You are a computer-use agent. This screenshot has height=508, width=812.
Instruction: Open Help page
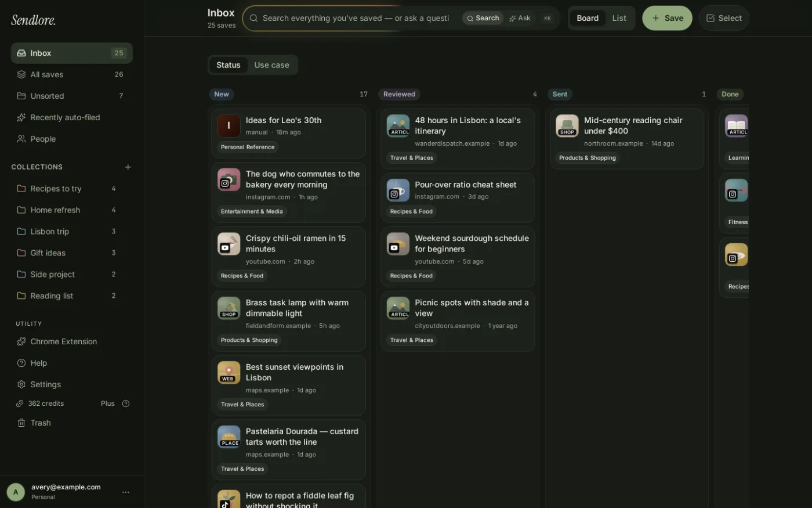[72, 363]
